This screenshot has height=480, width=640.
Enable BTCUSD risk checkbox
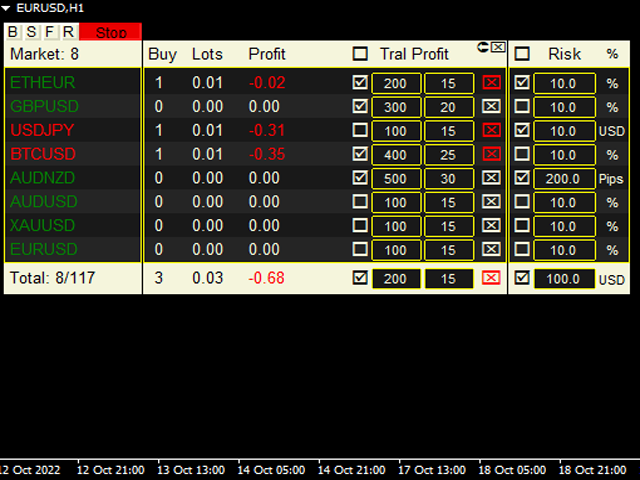522,154
